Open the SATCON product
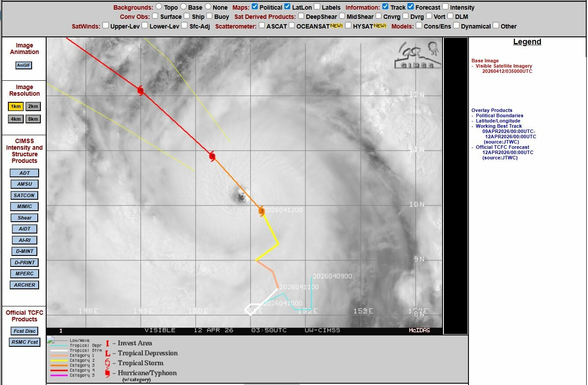 25,195
